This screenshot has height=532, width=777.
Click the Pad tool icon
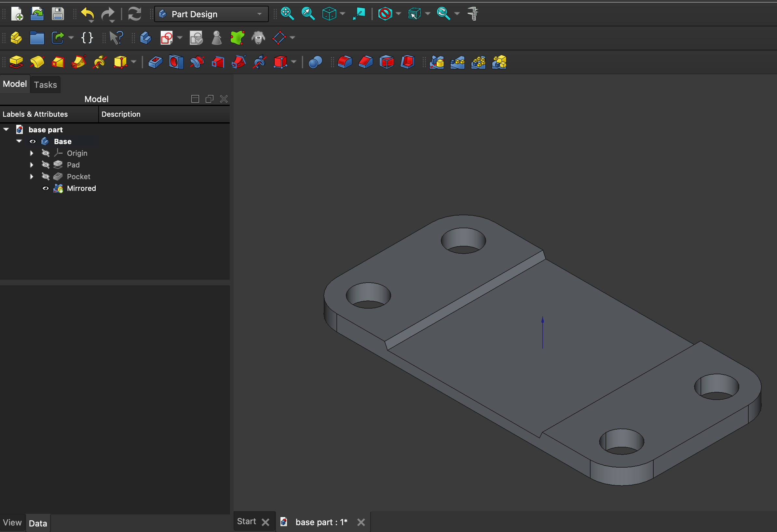16,62
